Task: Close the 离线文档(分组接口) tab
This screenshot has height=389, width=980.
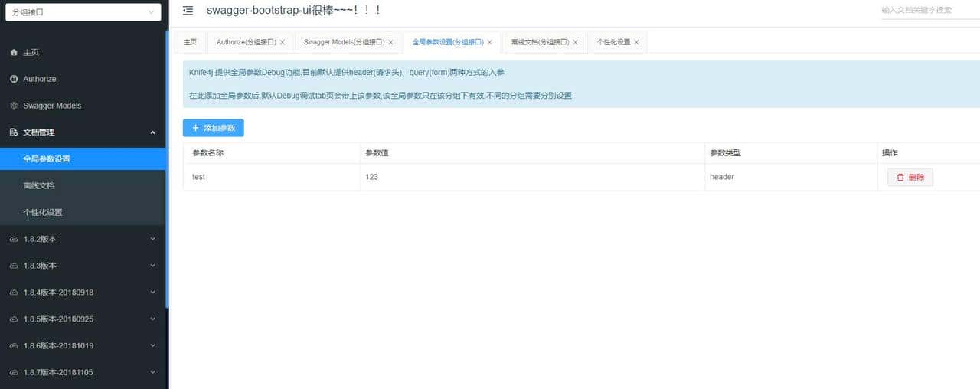Action: [575, 42]
